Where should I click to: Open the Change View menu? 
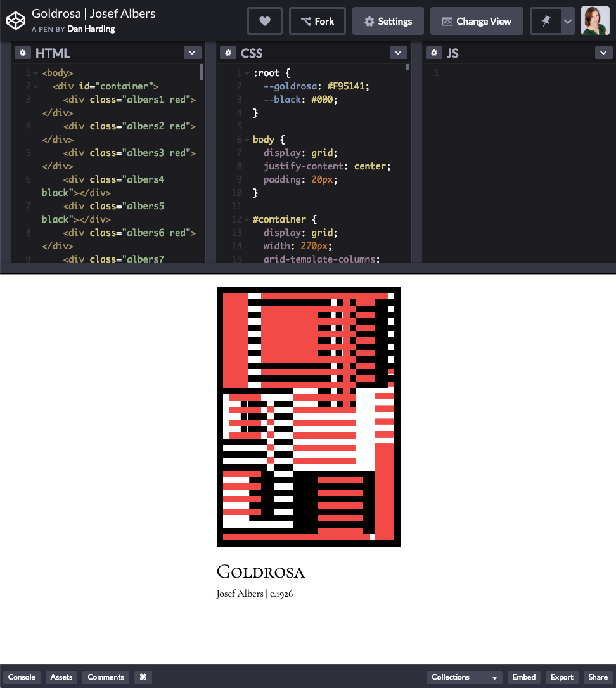coord(477,21)
